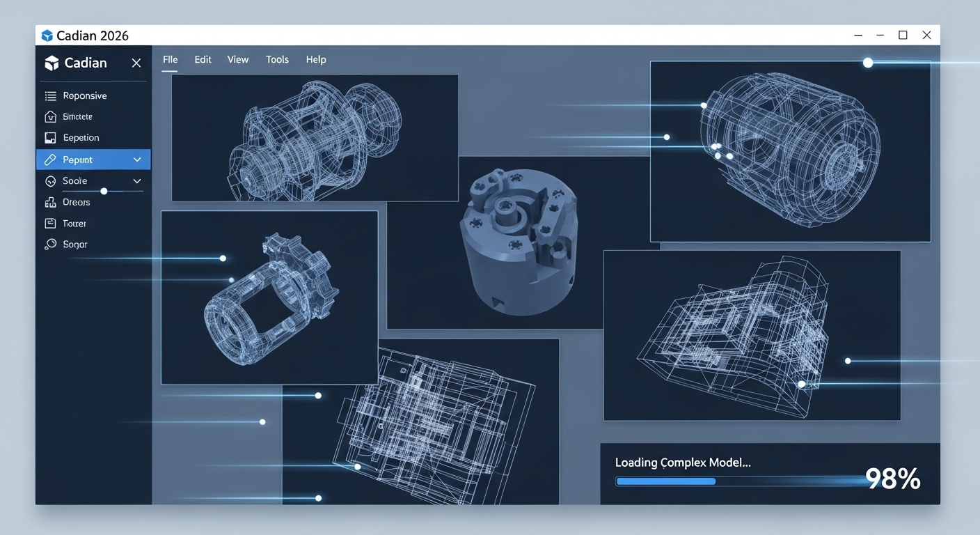980x535 pixels.
Task: Close the Cadian 2026 window
Action: [x=926, y=36]
